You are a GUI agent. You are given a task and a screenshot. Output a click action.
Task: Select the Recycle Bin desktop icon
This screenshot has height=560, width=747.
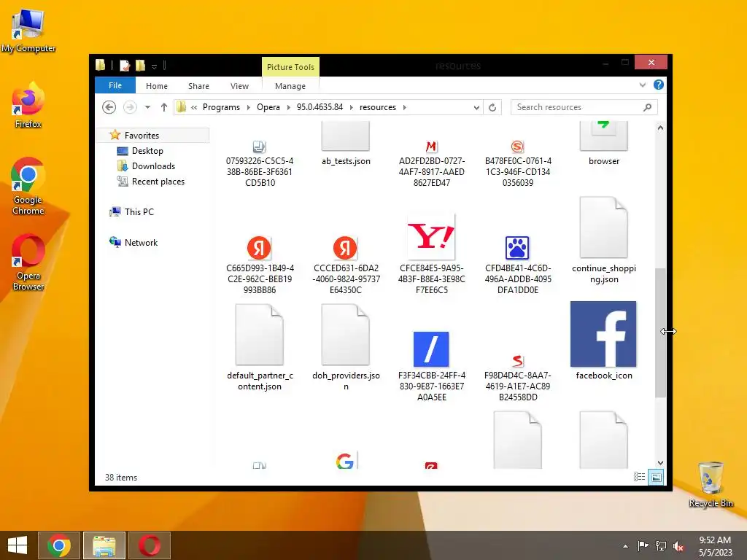[x=711, y=484]
